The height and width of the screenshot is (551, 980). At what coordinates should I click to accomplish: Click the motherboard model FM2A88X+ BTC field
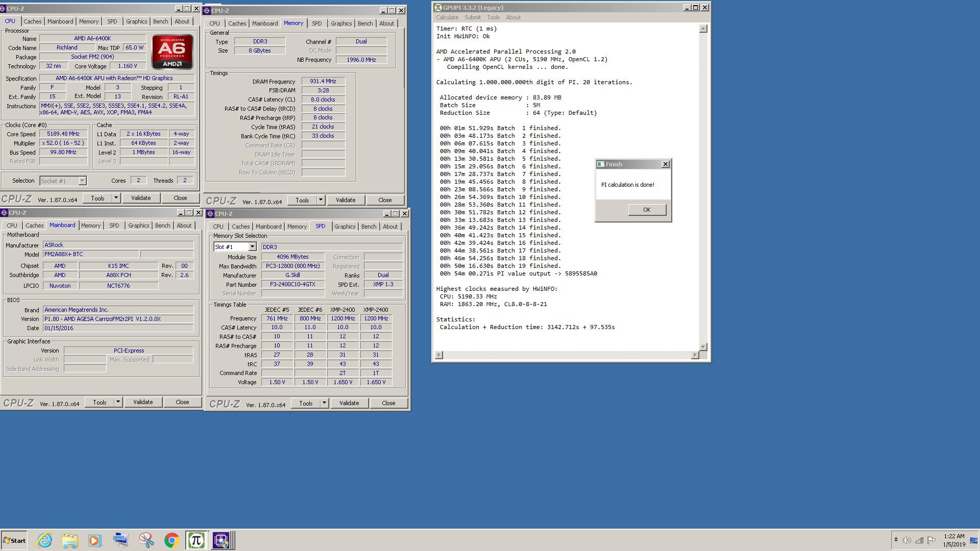coord(91,254)
